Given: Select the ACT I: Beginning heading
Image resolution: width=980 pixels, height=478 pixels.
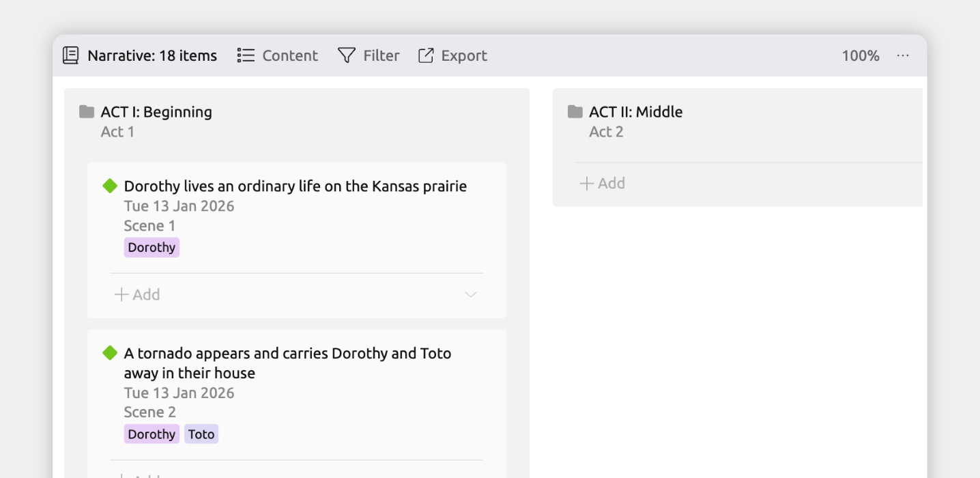Looking at the screenshot, I should 156,111.
